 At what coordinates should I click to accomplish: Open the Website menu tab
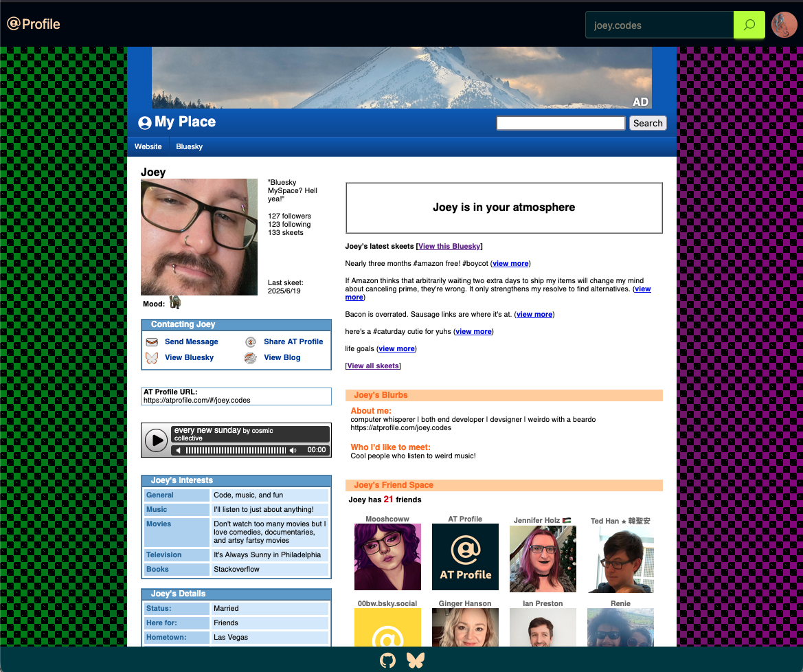(148, 146)
